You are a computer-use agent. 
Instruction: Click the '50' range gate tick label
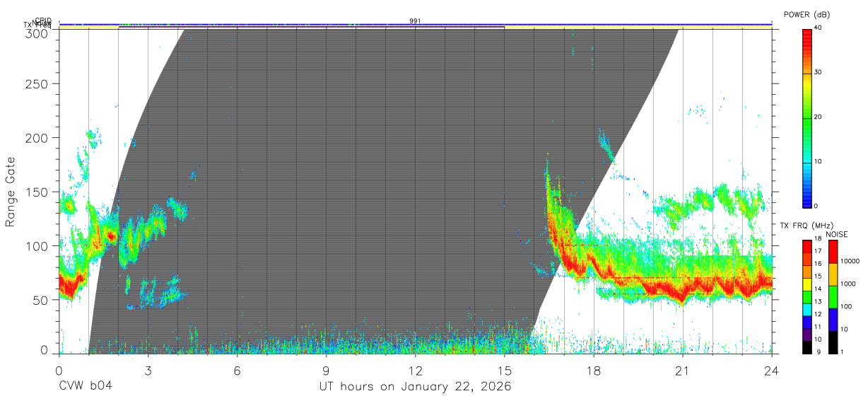point(42,299)
